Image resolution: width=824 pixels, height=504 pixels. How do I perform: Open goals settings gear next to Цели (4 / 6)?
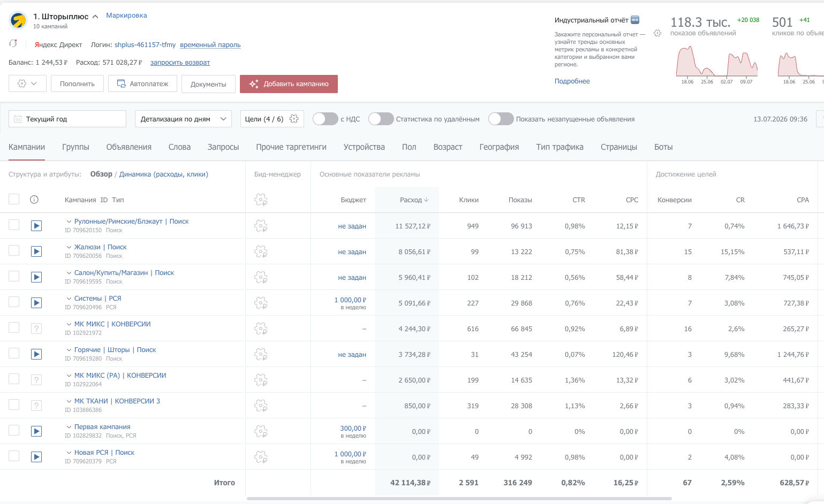click(294, 119)
